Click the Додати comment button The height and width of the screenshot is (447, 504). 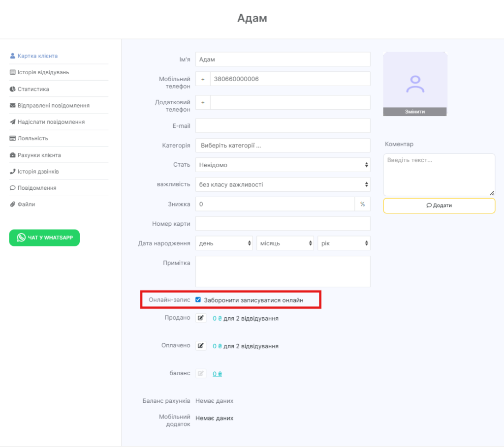click(439, 206)
